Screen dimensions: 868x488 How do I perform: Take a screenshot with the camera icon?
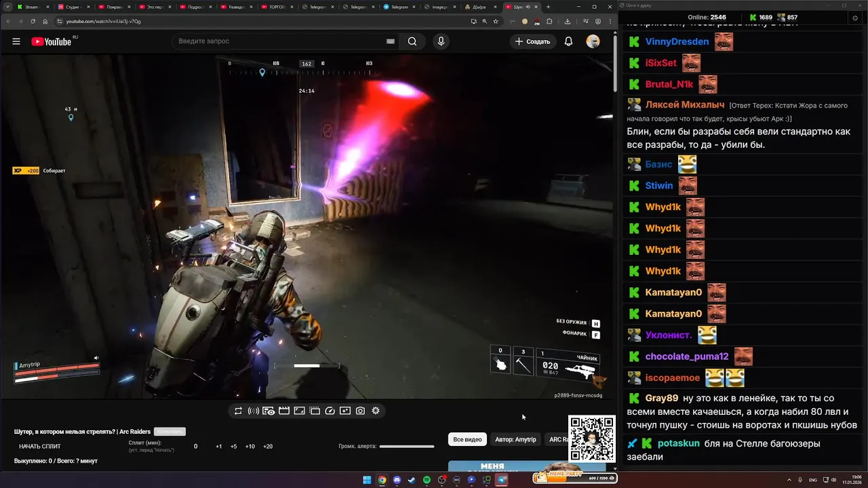coord(360,411)
